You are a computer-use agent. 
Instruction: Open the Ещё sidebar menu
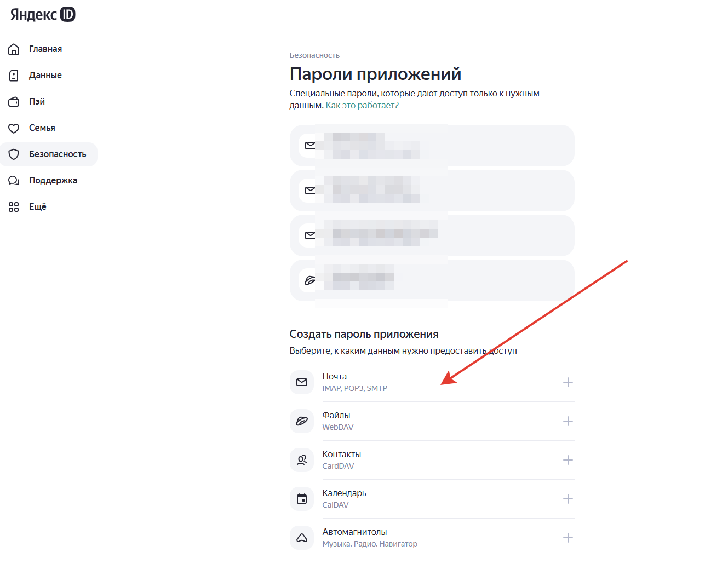(37, 207)
